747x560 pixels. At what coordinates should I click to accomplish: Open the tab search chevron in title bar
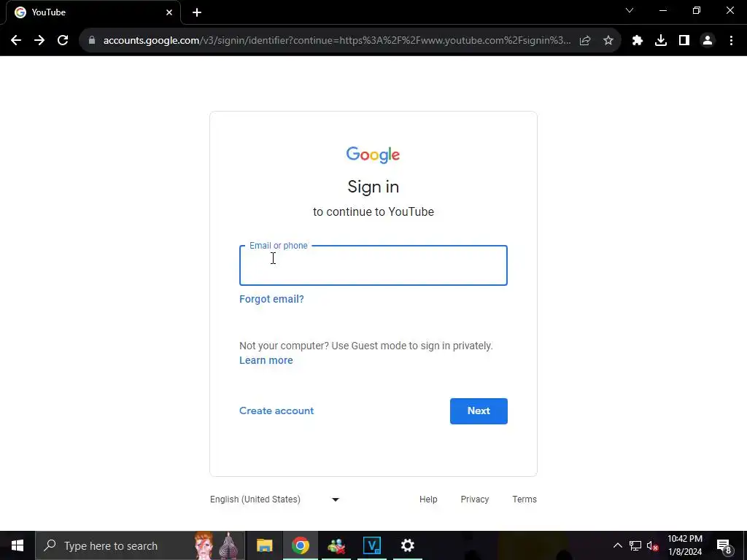click(630, 10)
